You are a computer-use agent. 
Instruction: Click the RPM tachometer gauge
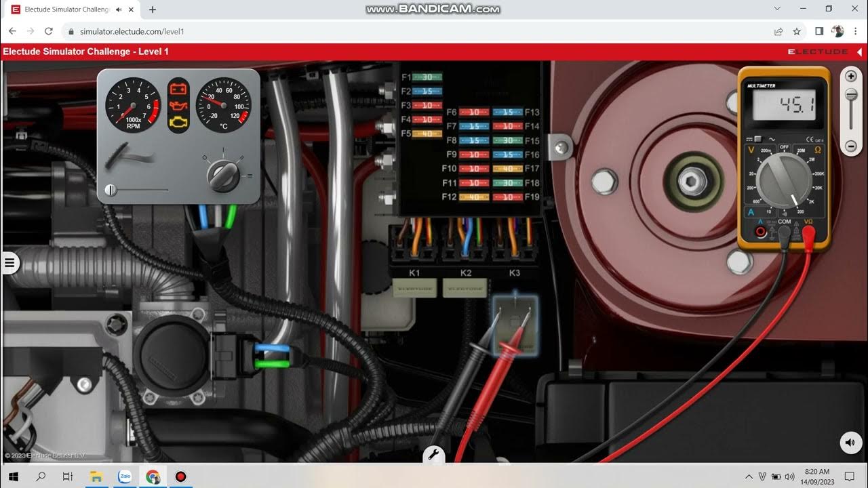click(133, 105)
